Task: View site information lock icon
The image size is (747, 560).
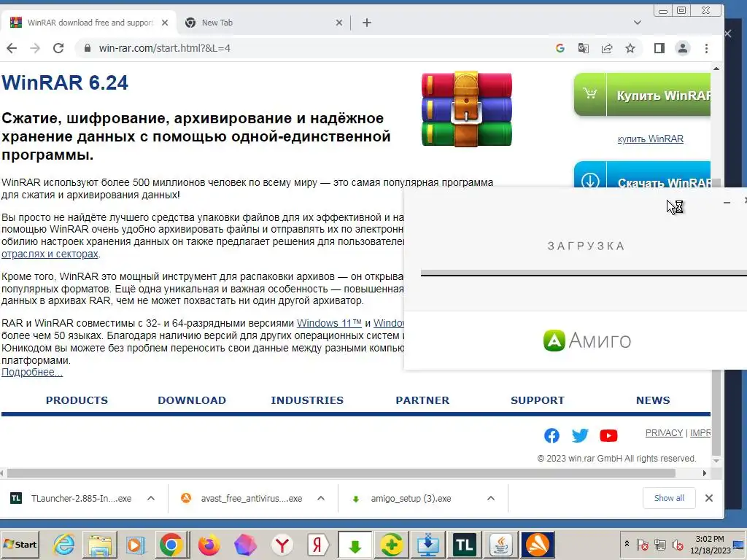Action: click(88, 48)
